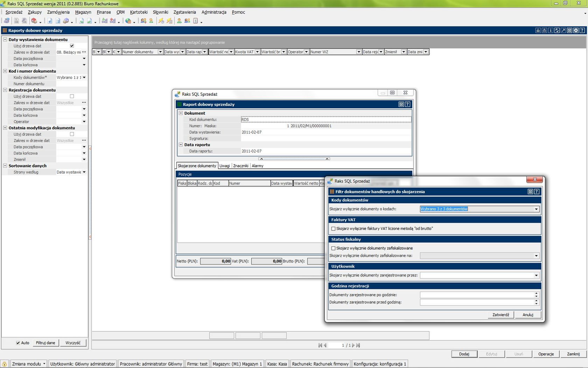This screenshot has width=588, height=368.
Task: Open dokumenty zafiskalizowane na dropdown
Action: tap(536, 256)
